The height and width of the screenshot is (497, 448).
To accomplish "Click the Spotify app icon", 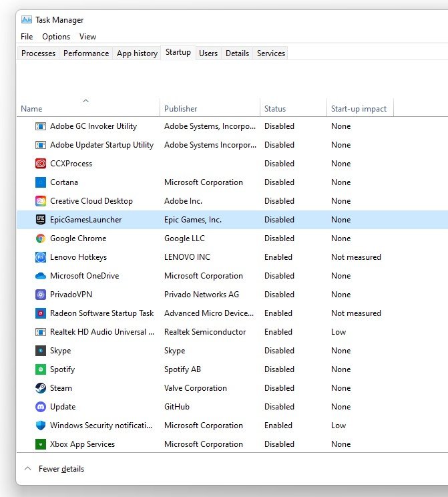I will 40,369.
